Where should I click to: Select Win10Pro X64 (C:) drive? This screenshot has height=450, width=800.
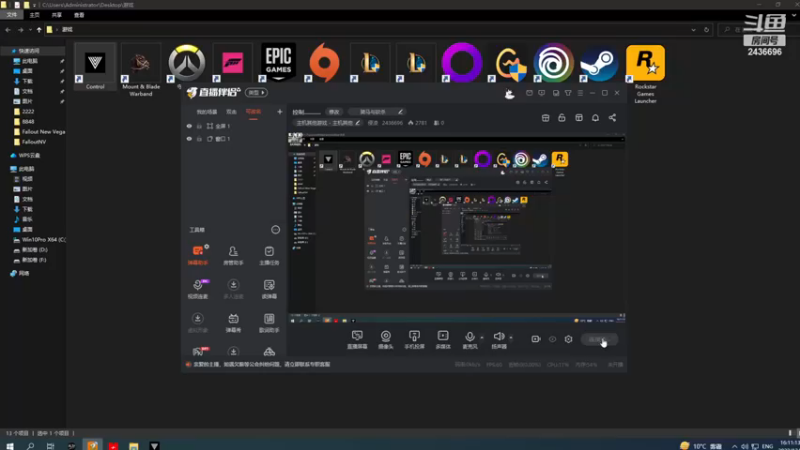pyautogui.click(x=40, y=240)
